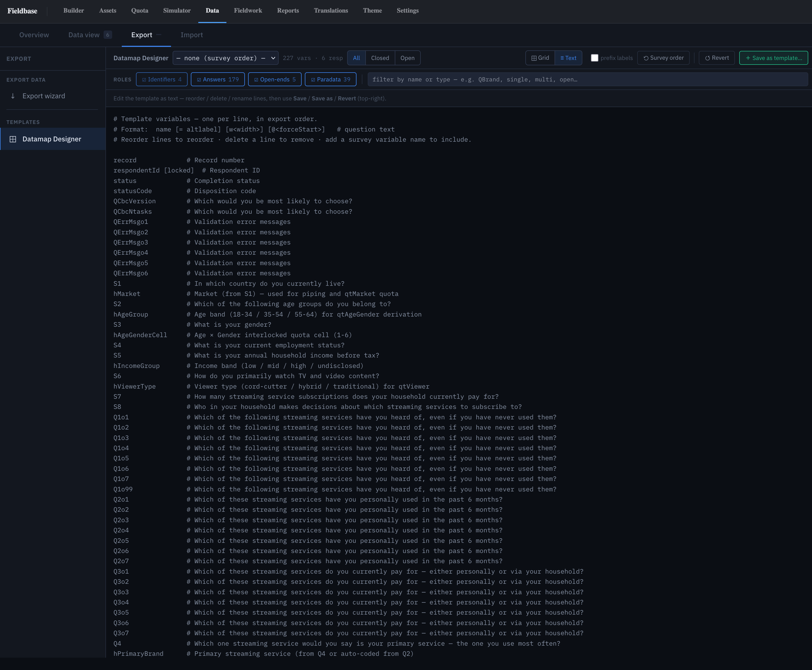Click the hViewerType variable line
Viewport: 812px width, 670px height.
click(x=271, y=386)
